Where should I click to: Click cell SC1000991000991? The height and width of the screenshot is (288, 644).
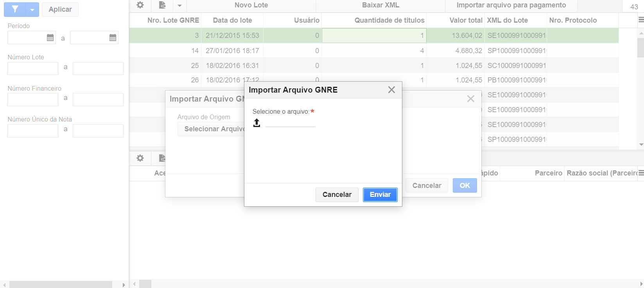click(517, 66)
